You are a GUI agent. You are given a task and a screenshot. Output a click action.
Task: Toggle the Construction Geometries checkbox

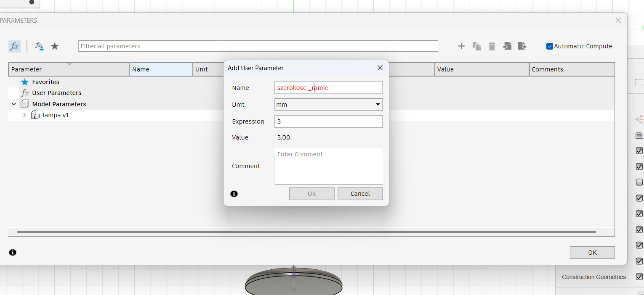point(639,277)
